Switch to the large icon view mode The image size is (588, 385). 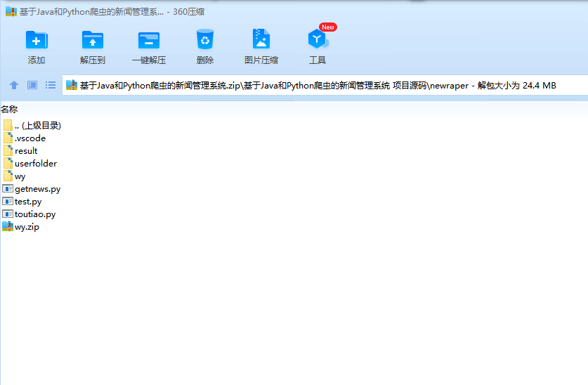pos(32,86)
